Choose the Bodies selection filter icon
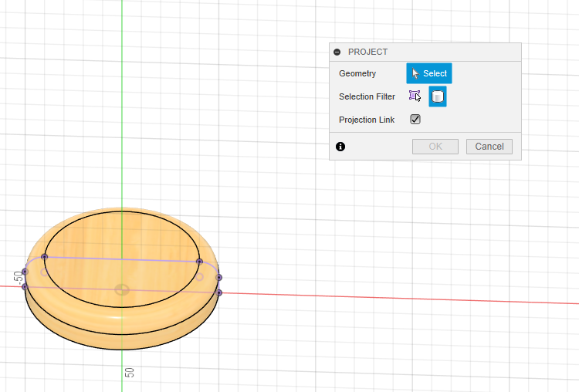This screenshot has width=579, height=392. (438, 96)
